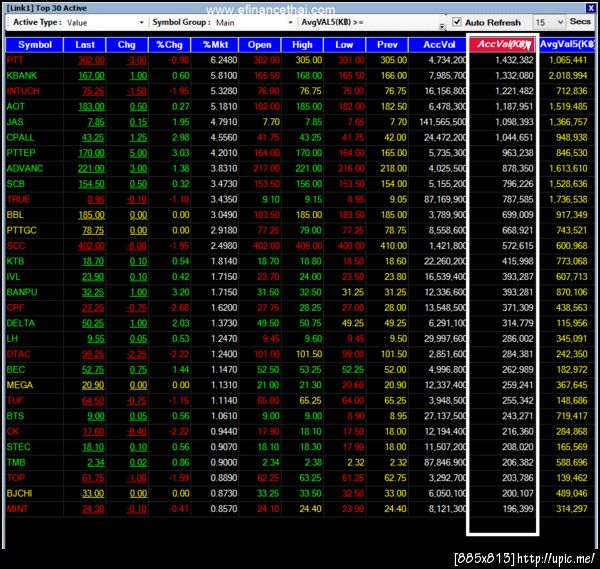Select the PTTEP symbol
The height and width of the screenshot is (569, 600).
(21, 153)
